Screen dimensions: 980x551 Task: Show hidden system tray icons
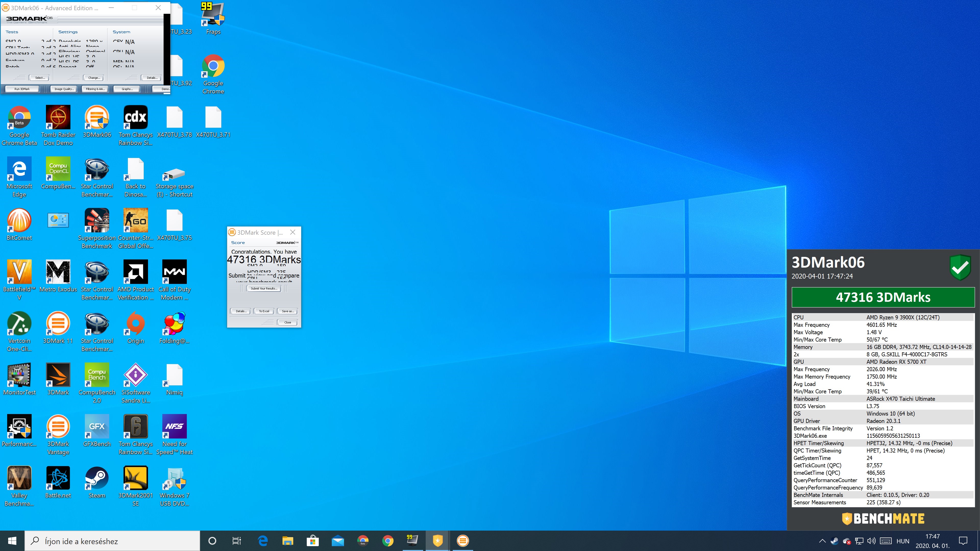(x=822, y=541)
